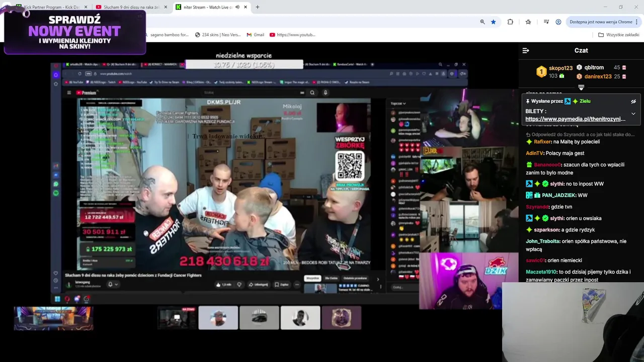Open the 'Top czat' dropdown in YouTube chat
Image resolution: width=644 pixels, height=362 pixels.
tap(398, 104)
